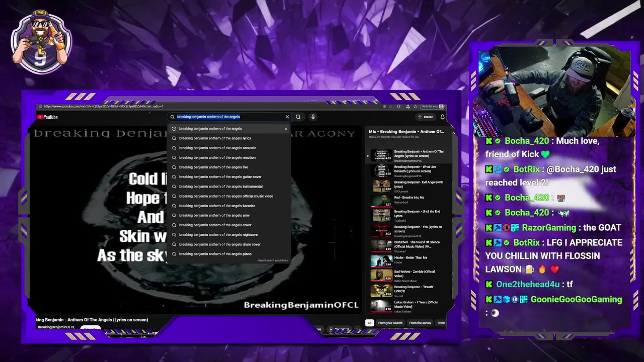Click RazorGaming username in chat
Viewport: 644px width, 362px height.
[549, 228]
